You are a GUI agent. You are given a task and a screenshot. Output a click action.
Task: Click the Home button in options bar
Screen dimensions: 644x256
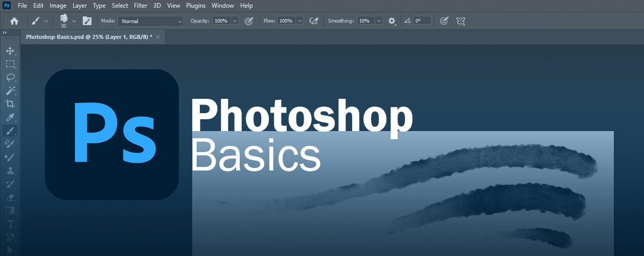(14, 21)
